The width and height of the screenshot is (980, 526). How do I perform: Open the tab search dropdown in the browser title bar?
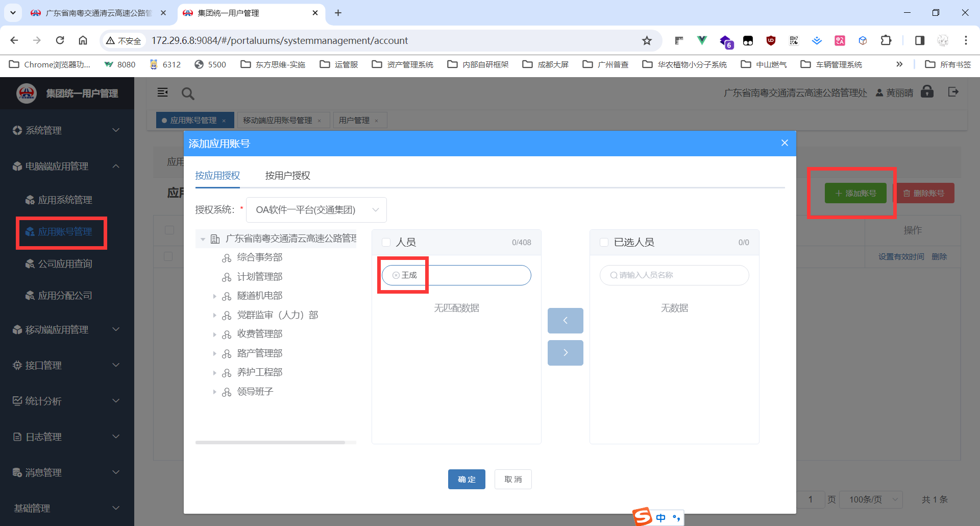point(13,13)
